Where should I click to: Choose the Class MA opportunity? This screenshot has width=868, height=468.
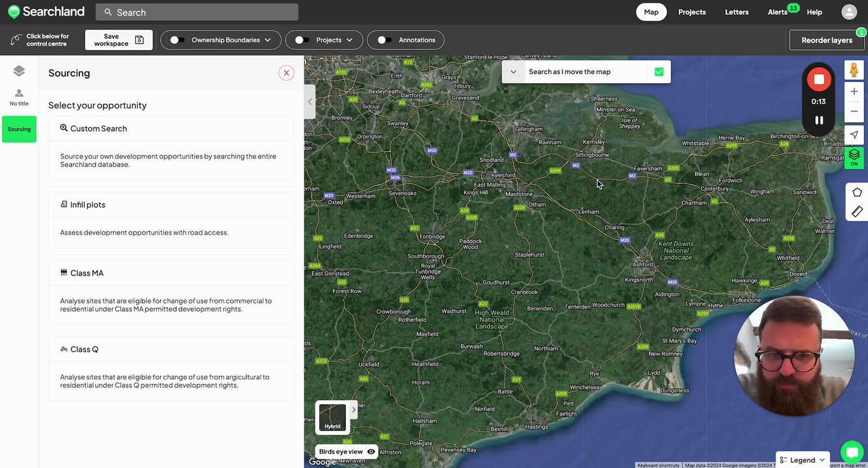click(x=171, y=292)
